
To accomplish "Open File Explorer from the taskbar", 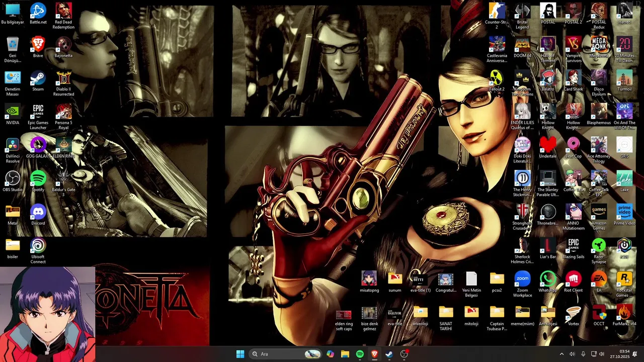I will pyautogui.click(x=345, y=354).
